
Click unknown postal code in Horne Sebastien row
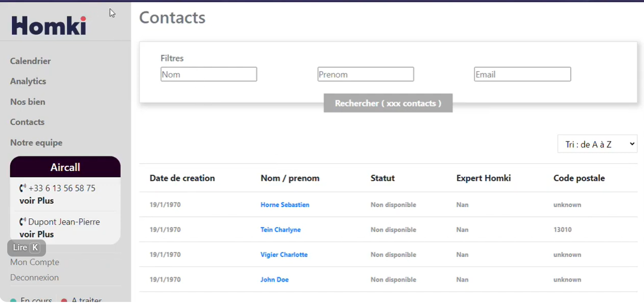pyautogui.click(x=567, y=205)
